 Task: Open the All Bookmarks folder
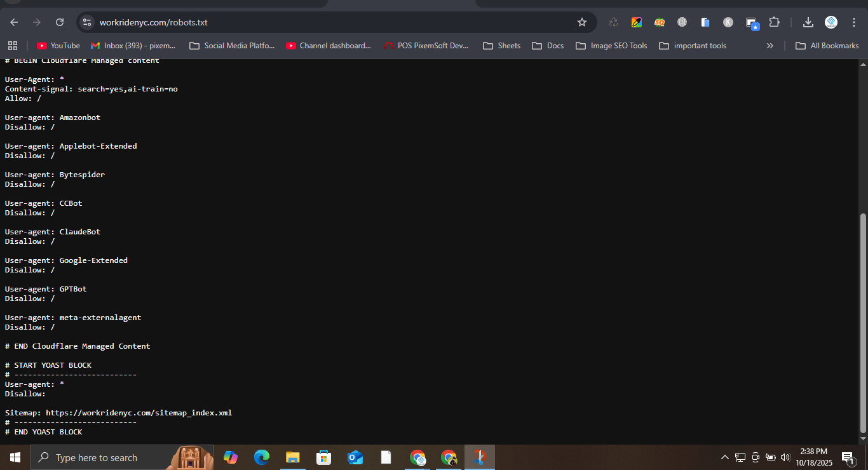[x=827, y=46]
